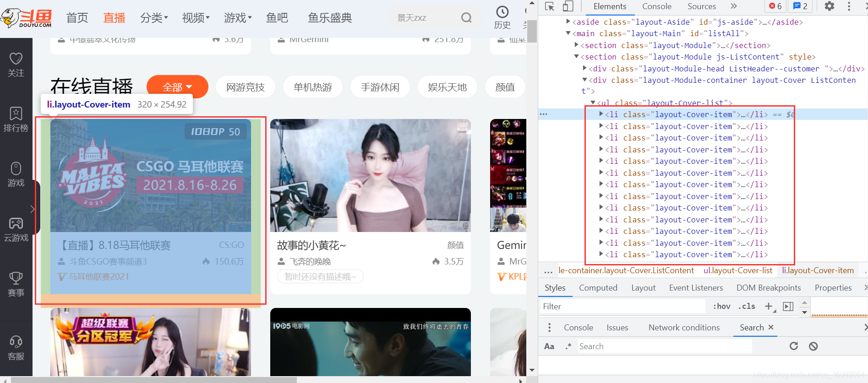Switch to the Sources tab

coord(701,6)
